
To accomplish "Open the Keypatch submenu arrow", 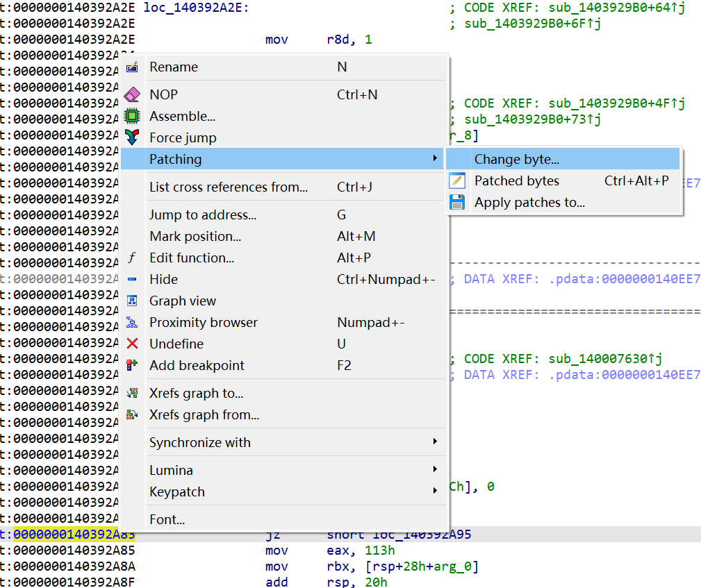I will click(436, 492).
